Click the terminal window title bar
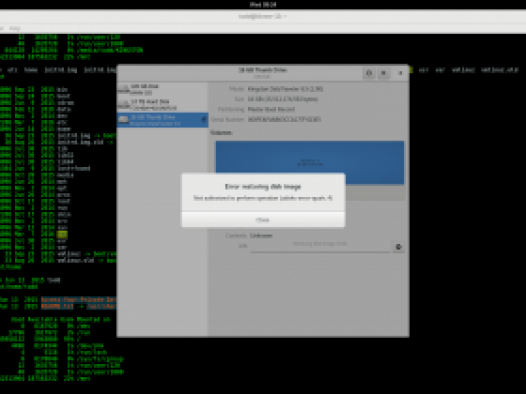The height and width of the screenshot is (394, 526). (x=263, y=16)
